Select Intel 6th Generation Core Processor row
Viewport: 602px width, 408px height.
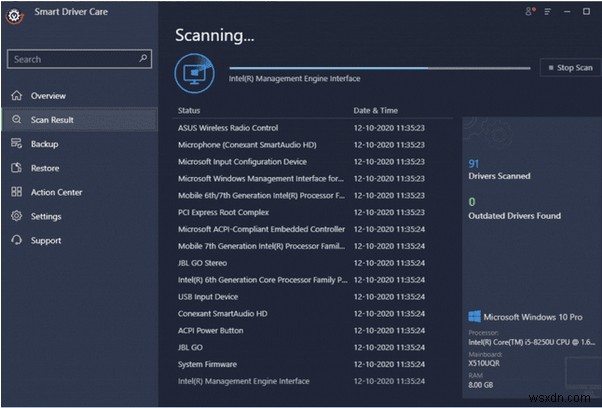pyautogui.click(x=313, y=280)
